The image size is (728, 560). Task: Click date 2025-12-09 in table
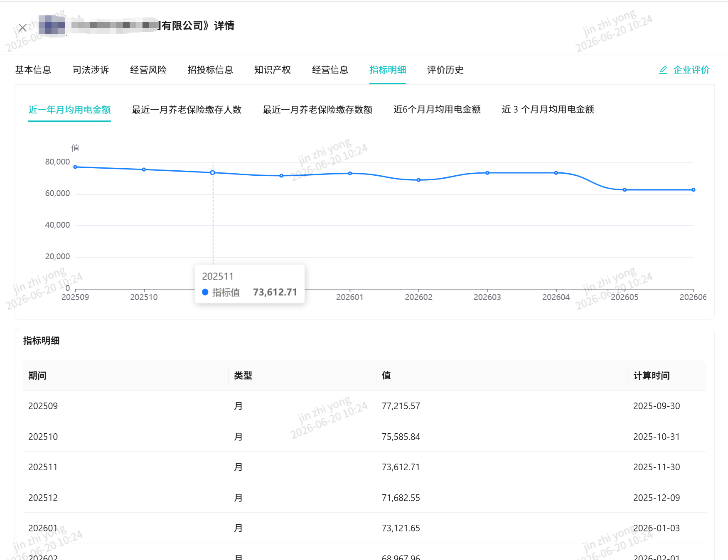coord(657,498)
